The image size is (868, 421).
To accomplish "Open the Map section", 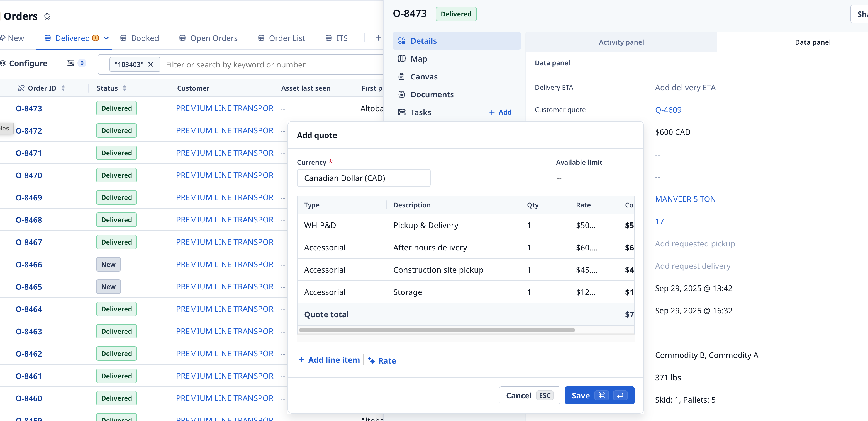I will coord(418,59).
